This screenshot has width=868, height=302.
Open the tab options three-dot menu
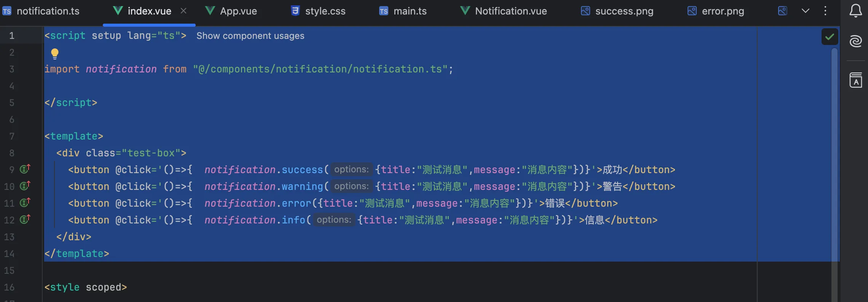pyautogui.click(x=825, y=11)
